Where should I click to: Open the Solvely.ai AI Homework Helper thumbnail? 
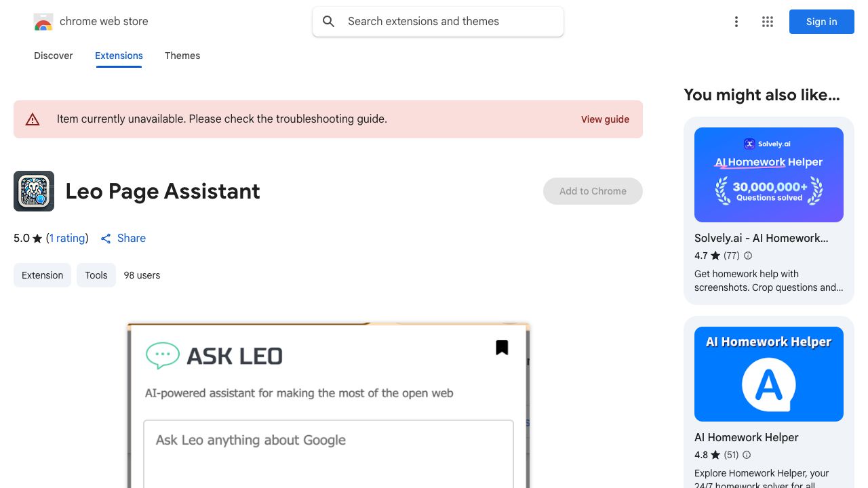(x=769, y=175)
